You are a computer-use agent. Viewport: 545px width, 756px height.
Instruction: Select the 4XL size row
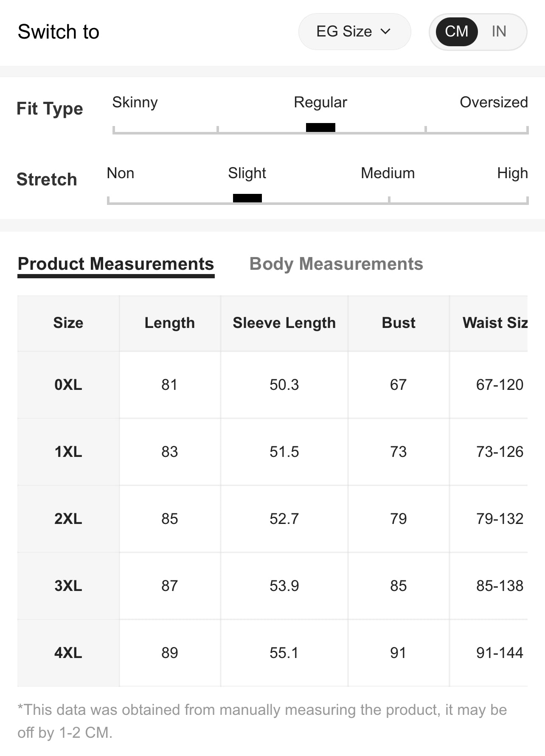(x=68, y=653)
